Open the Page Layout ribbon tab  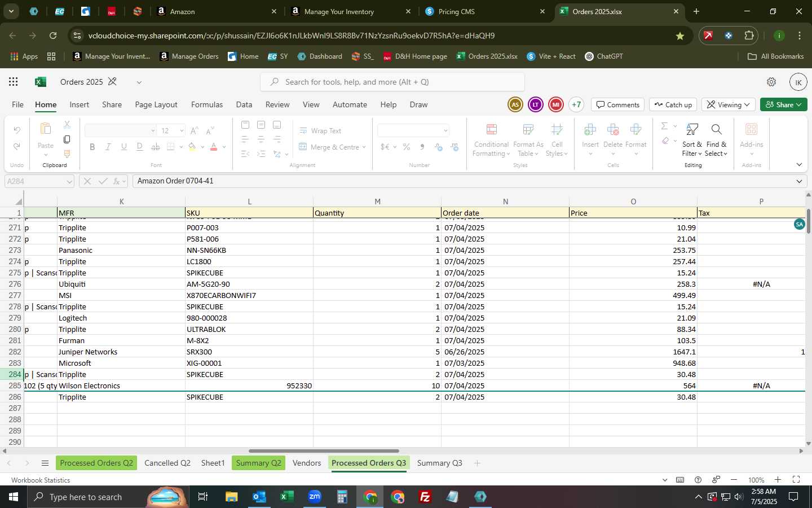click(x=156, y=105)
